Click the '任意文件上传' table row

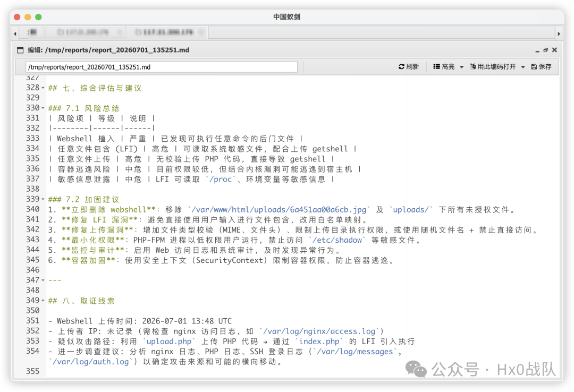click(191, 159)
